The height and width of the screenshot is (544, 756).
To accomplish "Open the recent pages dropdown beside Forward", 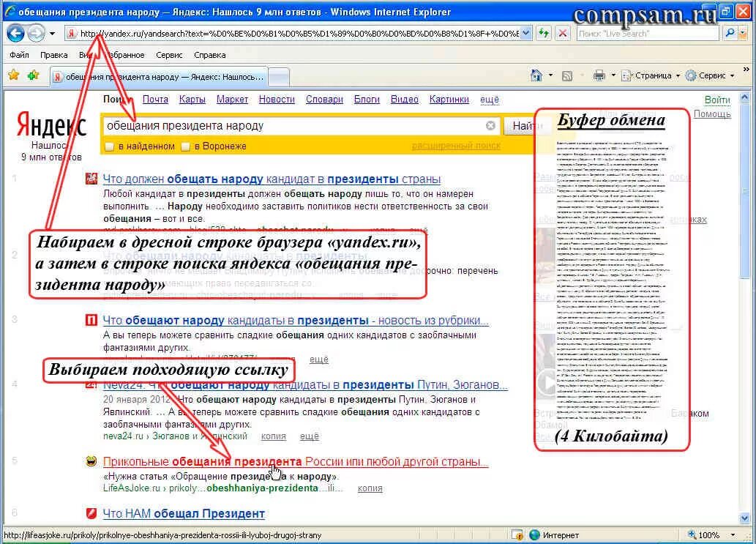I will [x=53, y=34].
